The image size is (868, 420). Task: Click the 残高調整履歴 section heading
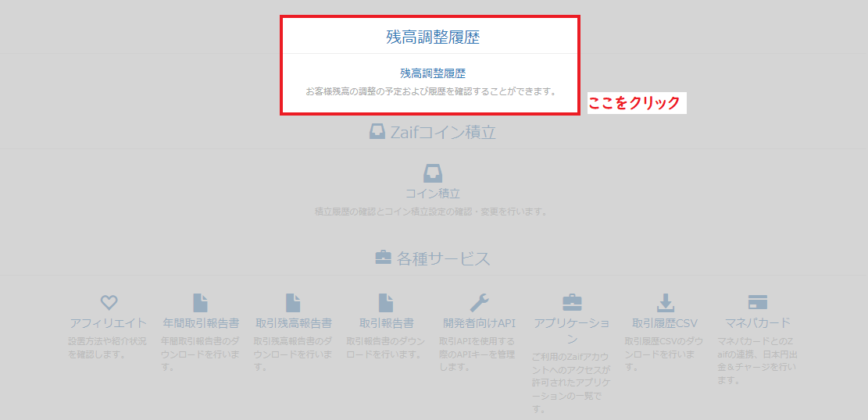pos(432,37)
